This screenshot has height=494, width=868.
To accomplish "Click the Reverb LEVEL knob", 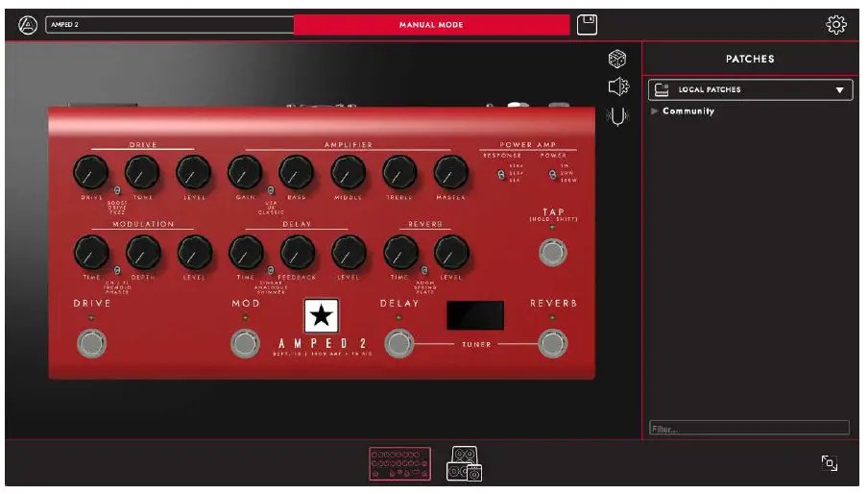I will [x=450, y=253].
